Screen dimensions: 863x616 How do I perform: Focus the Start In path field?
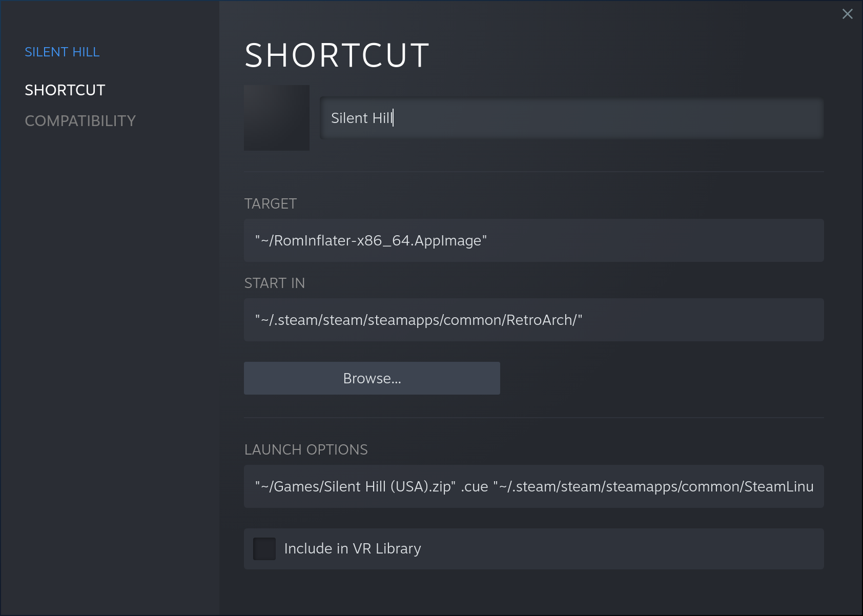point(534,320)
